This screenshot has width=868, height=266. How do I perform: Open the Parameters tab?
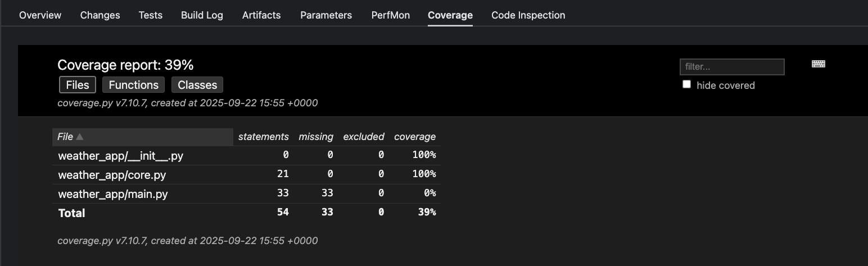point(326,15)
